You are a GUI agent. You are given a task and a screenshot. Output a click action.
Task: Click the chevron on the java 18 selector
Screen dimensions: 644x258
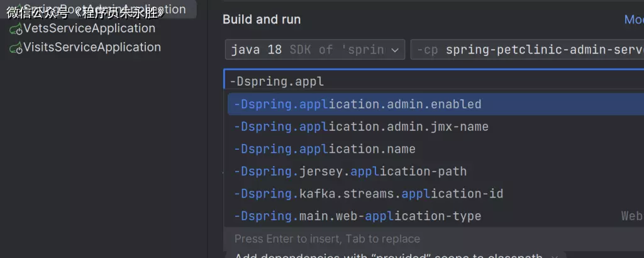396,49
